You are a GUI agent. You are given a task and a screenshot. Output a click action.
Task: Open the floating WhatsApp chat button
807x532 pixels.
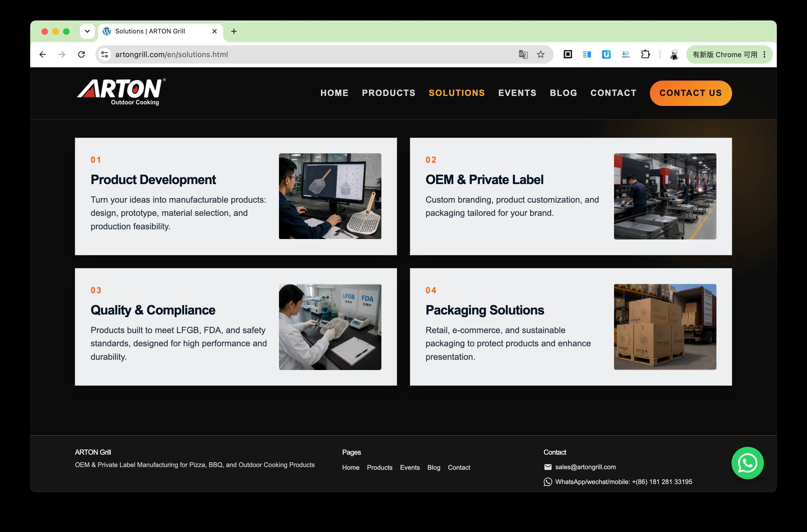[747, 463]
